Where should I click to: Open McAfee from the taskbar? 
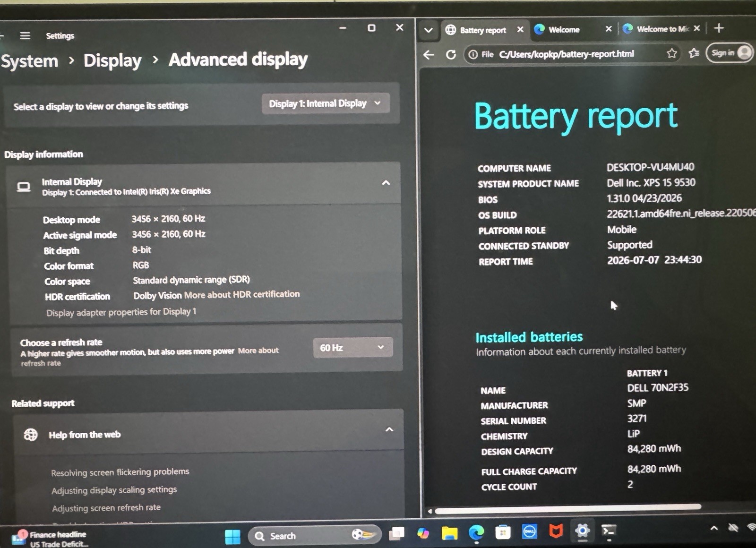tap(556, 531)
